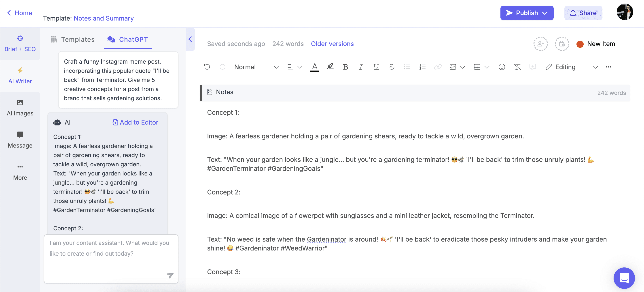
Task: Open the support chat bubble
Action: click(624, 278)
